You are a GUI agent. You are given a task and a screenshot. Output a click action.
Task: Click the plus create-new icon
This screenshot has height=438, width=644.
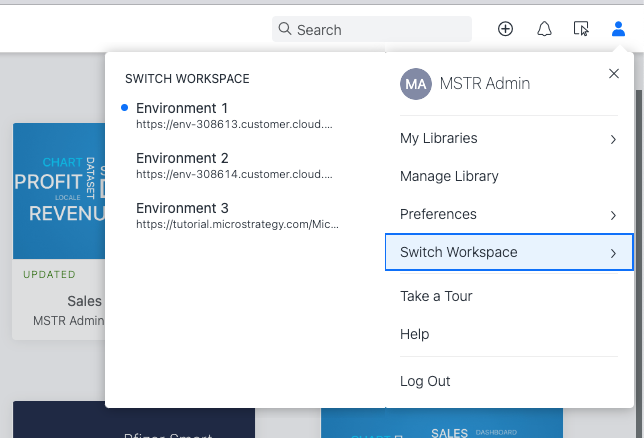[505, 29]
